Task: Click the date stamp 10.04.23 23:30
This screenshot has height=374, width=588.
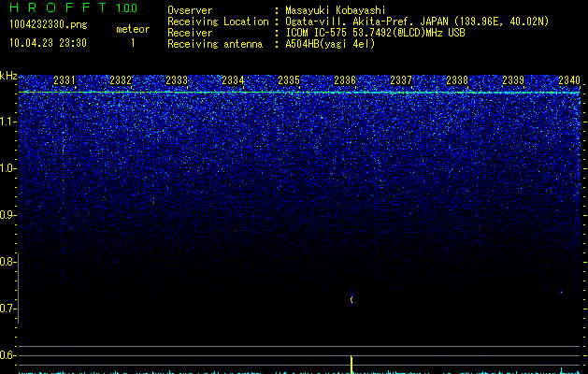Action: click(x=48, y=43)
